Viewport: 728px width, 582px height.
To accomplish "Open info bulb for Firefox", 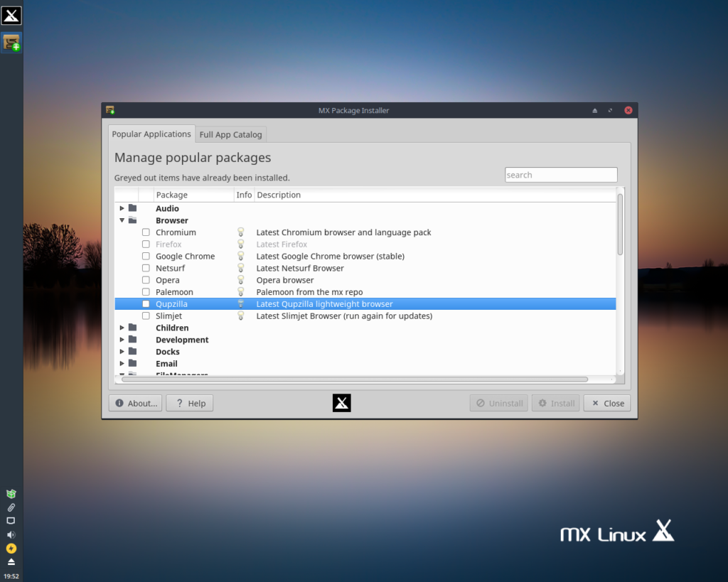I will click(x=240, y=244).
